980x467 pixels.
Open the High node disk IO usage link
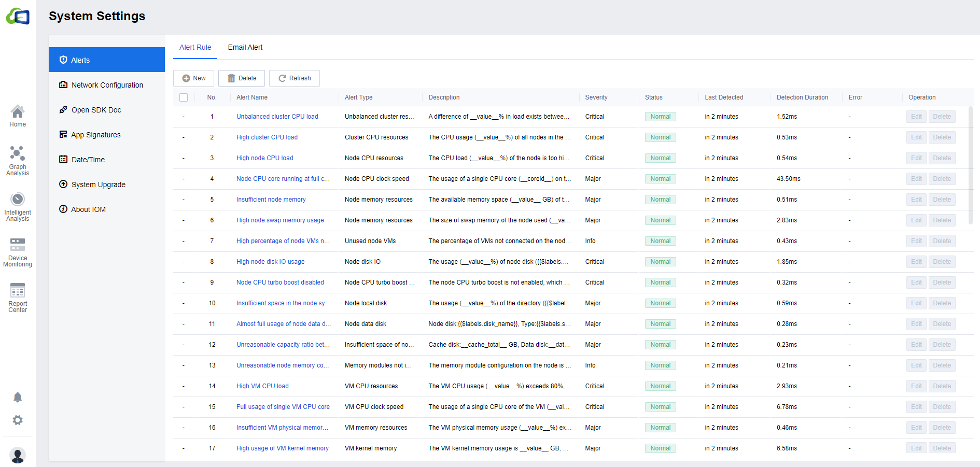pyautogui.click(x=270, y=262)
